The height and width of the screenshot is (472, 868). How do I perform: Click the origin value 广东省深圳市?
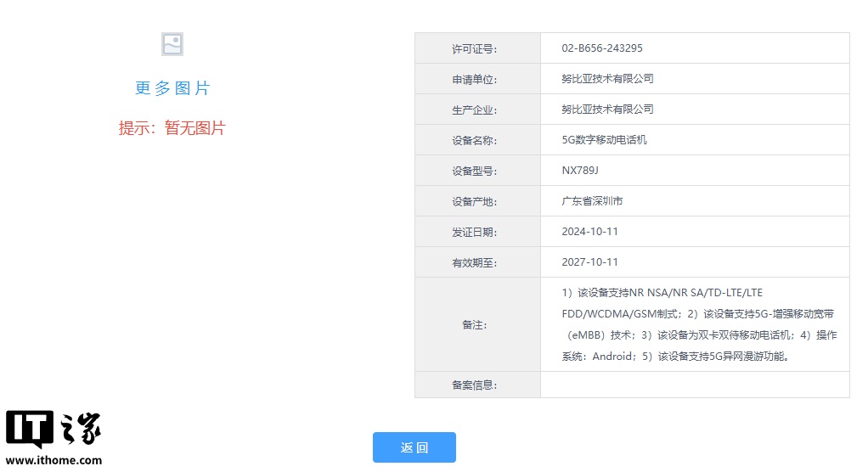pos(592,201)
